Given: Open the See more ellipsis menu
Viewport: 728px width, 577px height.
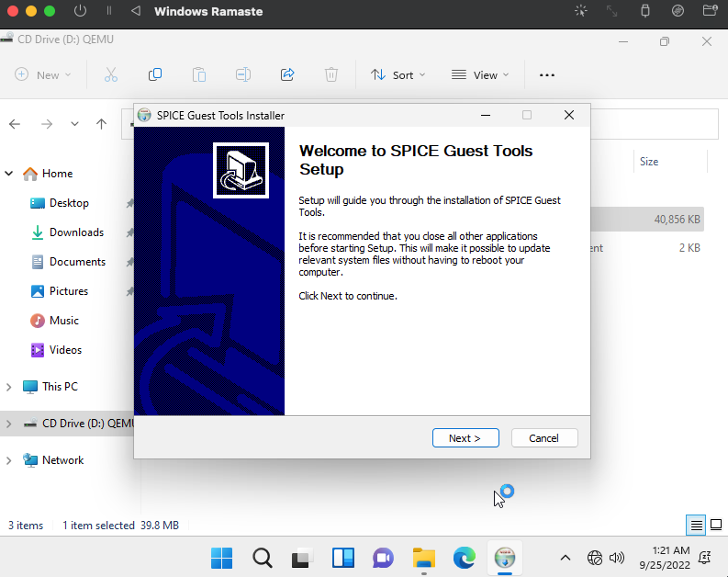Looking at the screenshot, I should coord(547,74).
